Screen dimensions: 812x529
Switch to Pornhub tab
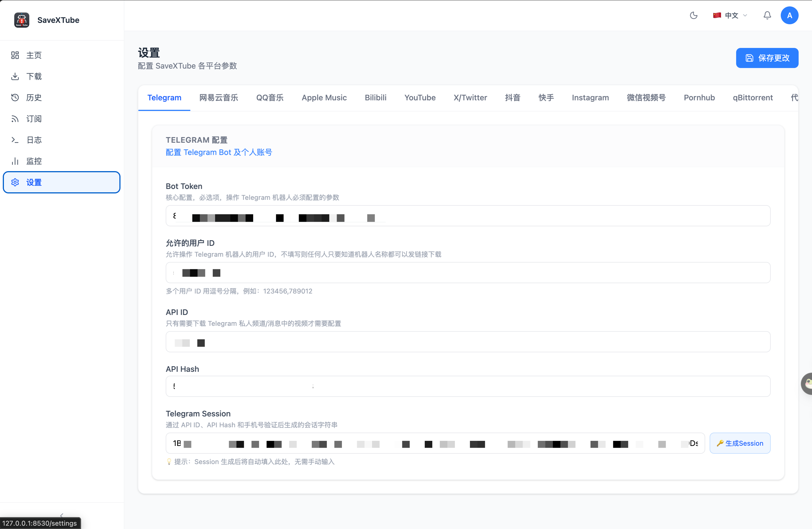click(699, 98)
